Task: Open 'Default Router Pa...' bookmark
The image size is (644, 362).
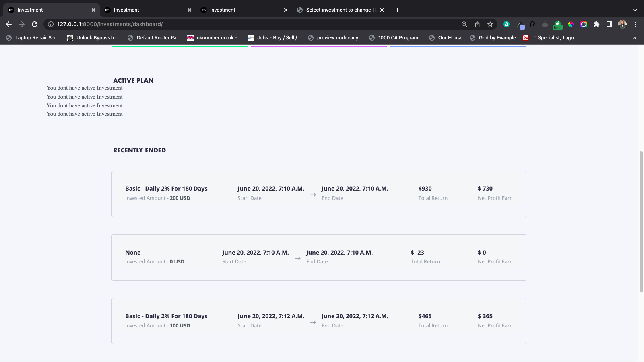Action: (x=154, y=38)
